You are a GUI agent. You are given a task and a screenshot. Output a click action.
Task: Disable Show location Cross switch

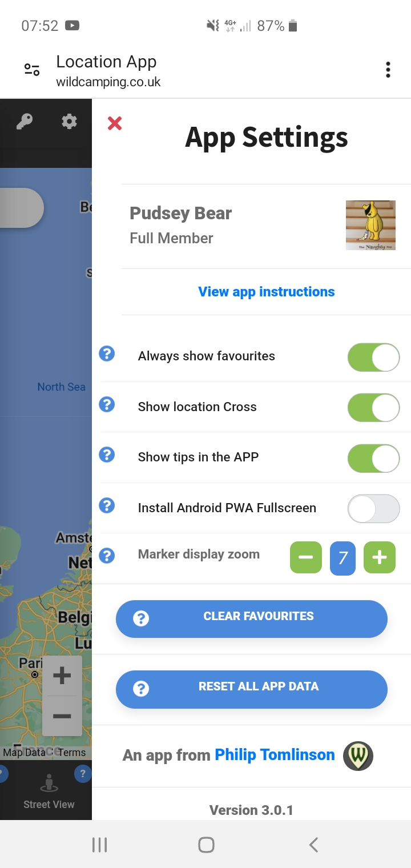(373, 408)
